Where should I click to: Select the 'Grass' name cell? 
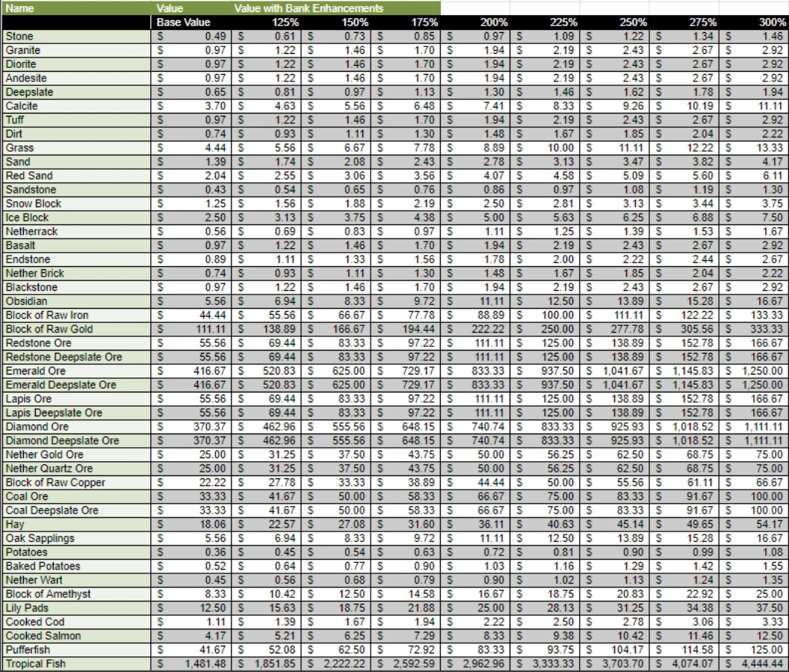[76, 148]
